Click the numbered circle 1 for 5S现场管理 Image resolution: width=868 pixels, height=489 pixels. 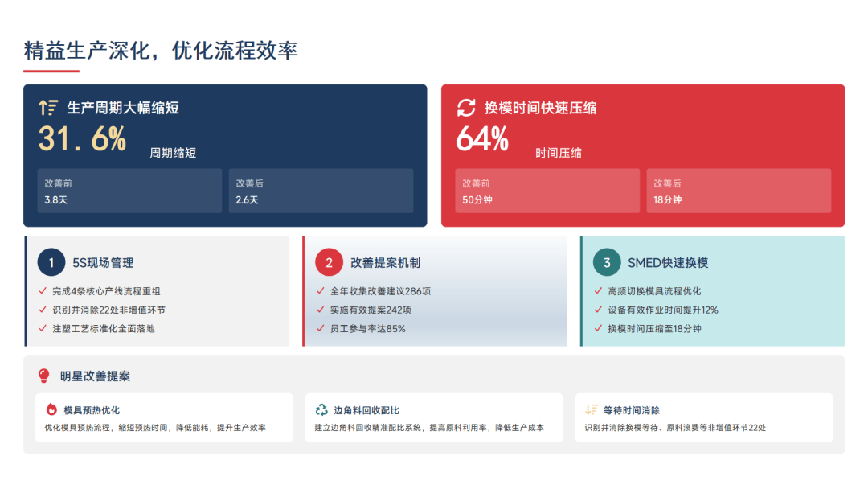click(51, 262)
